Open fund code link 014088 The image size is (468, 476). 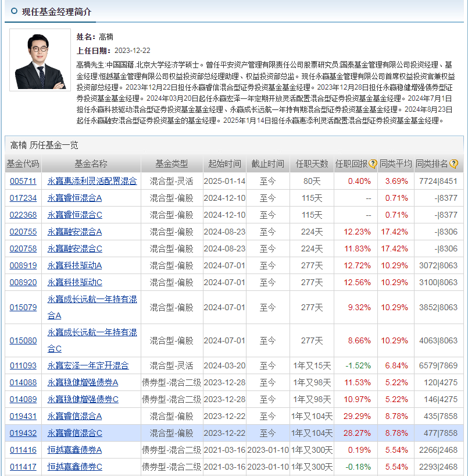[x=23, y=382]
